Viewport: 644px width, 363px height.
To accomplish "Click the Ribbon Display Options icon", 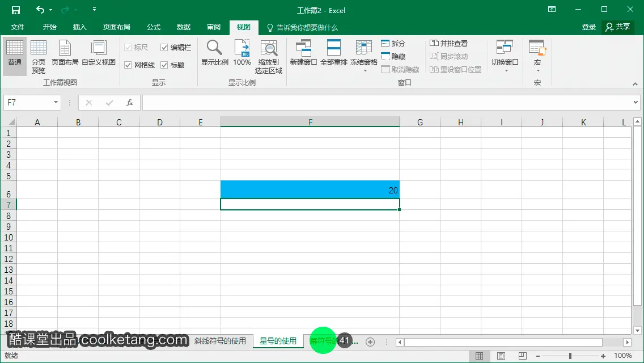I will [552, 9].
